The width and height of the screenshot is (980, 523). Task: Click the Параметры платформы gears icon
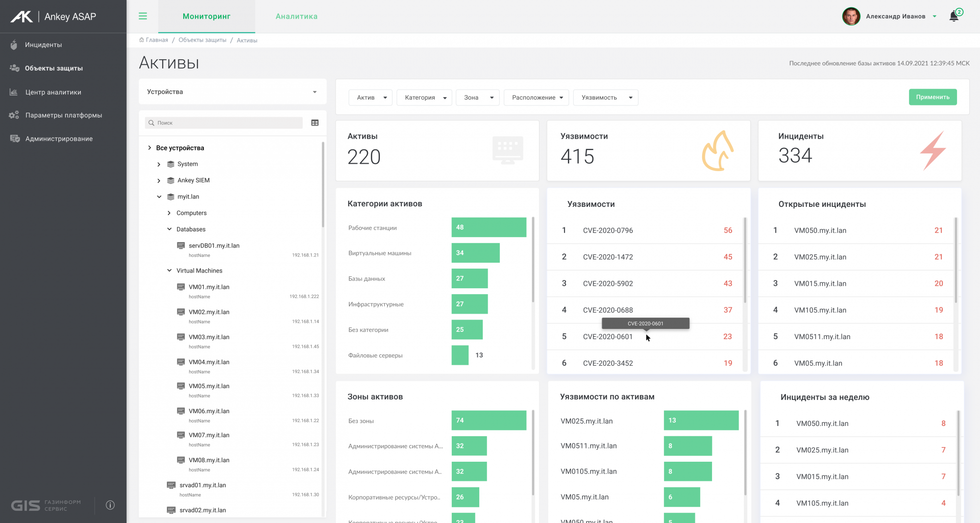click(x=14, y=115)
